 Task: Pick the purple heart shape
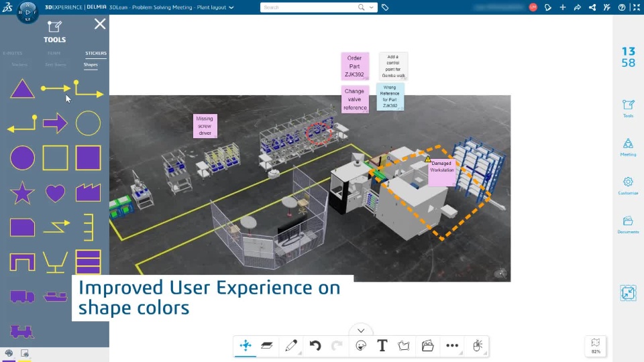[x=55, y=194]
